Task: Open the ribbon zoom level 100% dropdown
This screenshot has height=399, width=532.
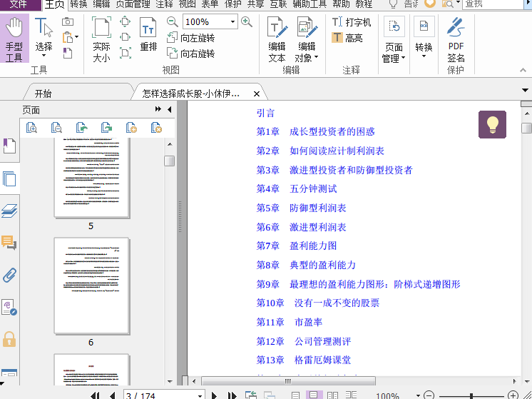Action: (232, 22)
